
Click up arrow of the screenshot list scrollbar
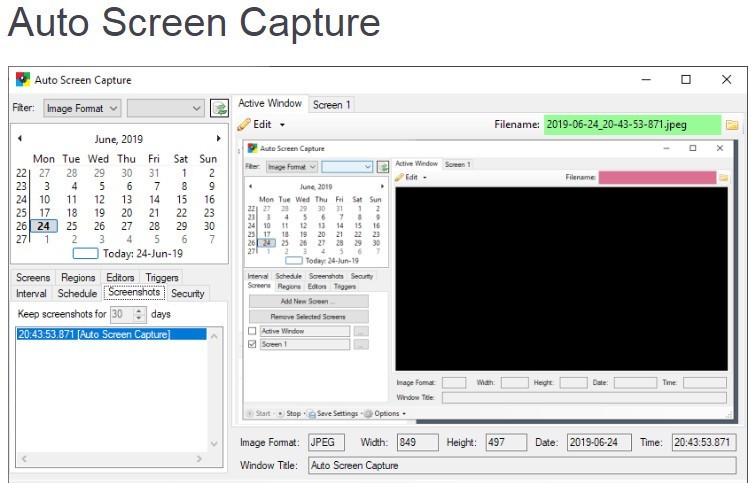(214, 336)
